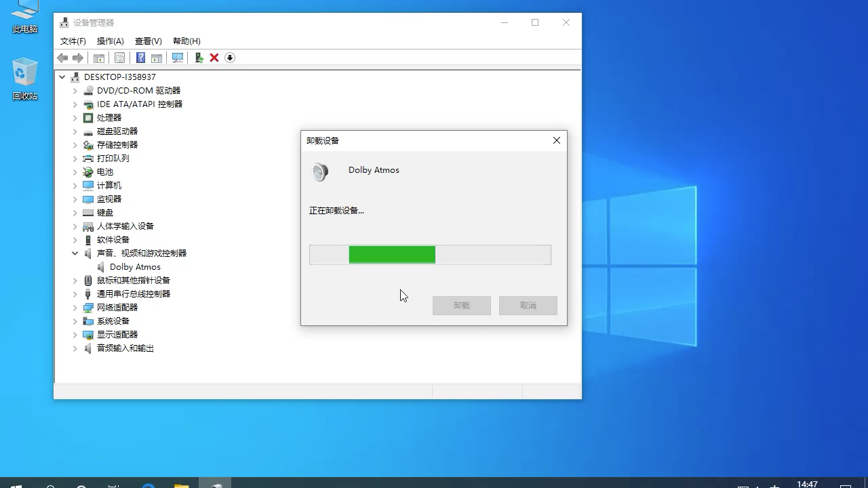
Task: Click the speaker icon beside Dolby Atmos in tree
Action: (101, 267)
